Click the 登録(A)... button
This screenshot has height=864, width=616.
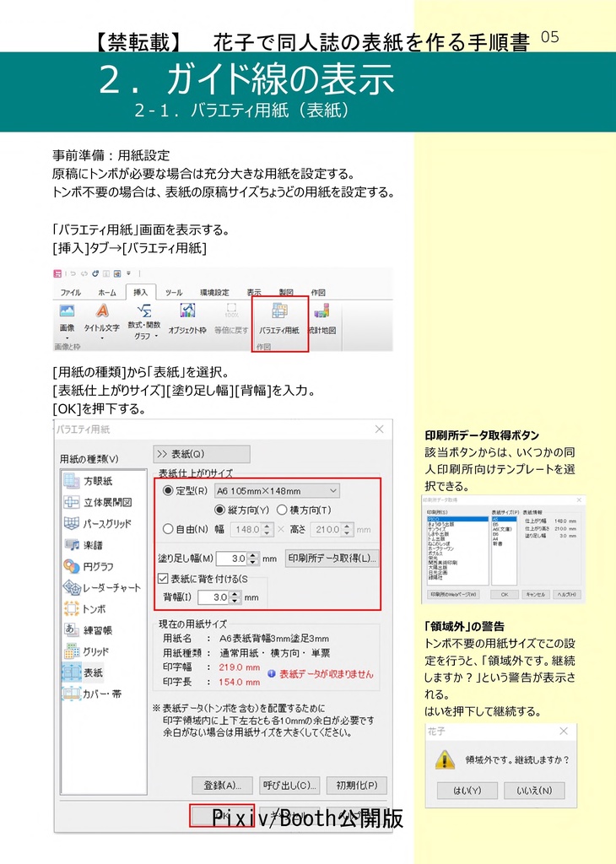(x=222, y=786)
